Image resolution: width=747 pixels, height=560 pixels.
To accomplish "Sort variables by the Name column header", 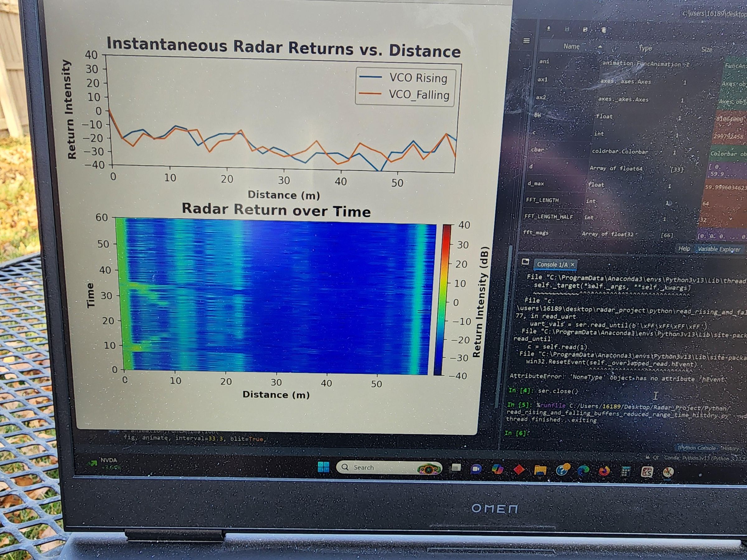I will pos(571,46).
